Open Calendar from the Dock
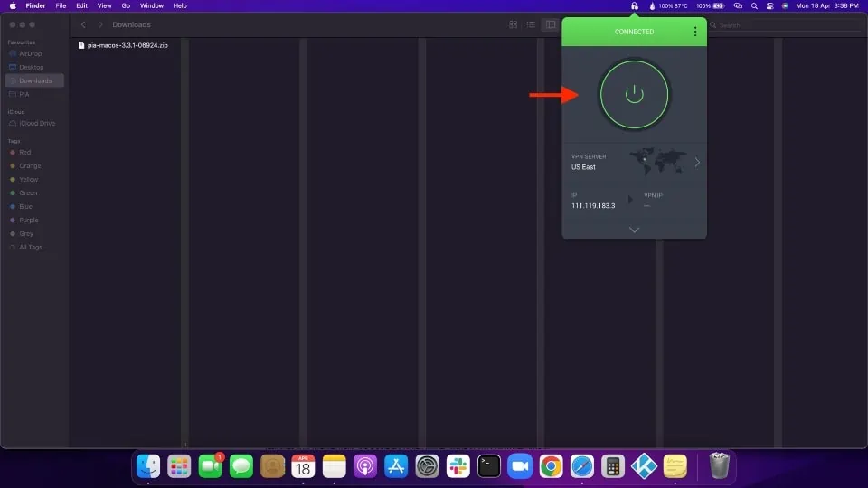The width and height of the screenshot is (868, 488). (304, 466)
